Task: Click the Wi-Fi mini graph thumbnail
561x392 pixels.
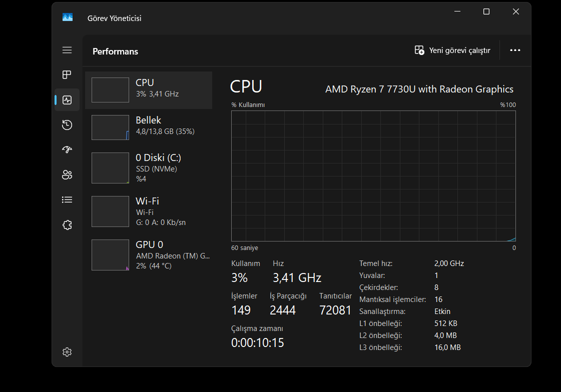Action: pos(110,211)
